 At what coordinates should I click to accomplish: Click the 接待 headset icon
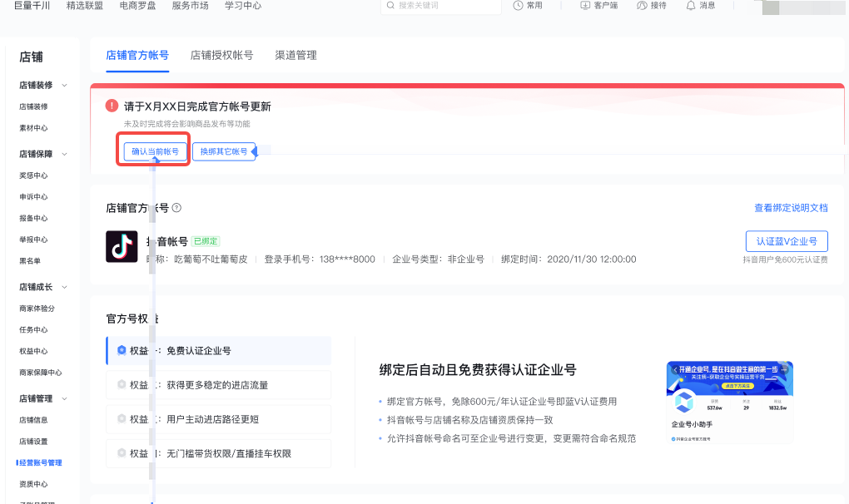coord(642,6)
